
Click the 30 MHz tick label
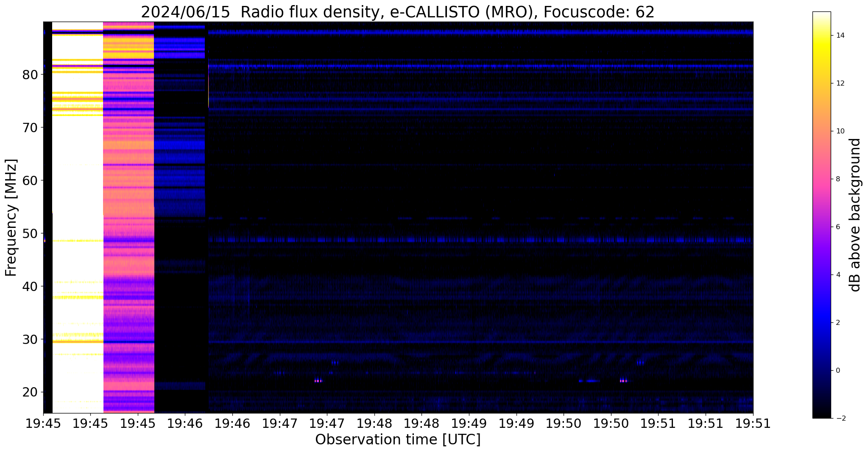[30, 339]
